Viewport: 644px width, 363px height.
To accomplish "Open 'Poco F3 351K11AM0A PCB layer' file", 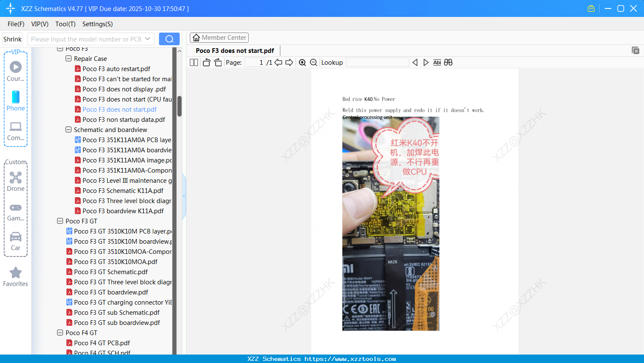I will (x=127, y=140).
